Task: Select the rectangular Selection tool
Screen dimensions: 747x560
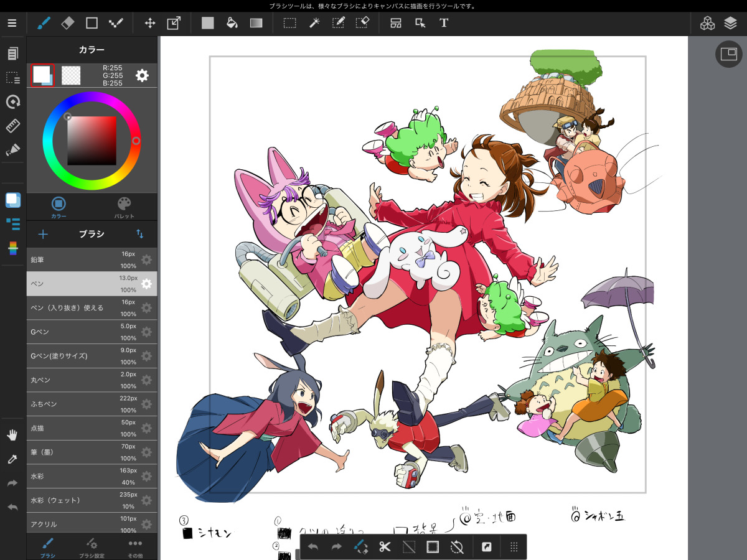Action: pyautogui.click(x=290, y=24)
